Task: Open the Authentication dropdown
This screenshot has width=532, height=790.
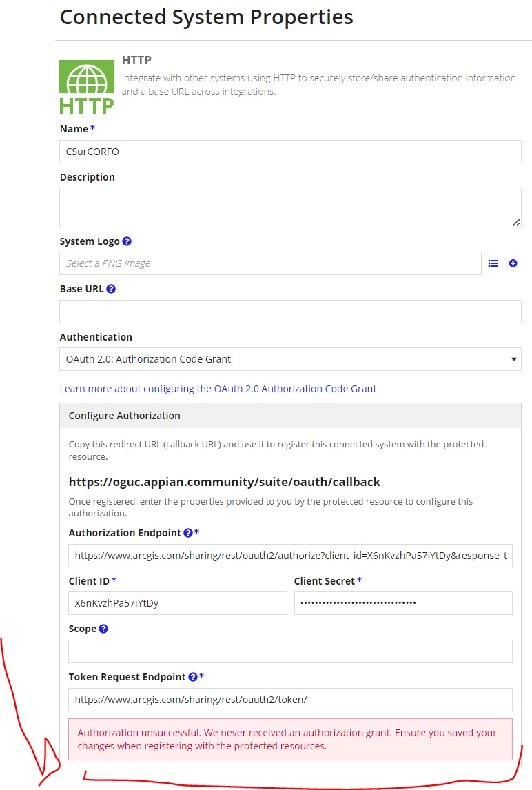Action: pos(290,359)
